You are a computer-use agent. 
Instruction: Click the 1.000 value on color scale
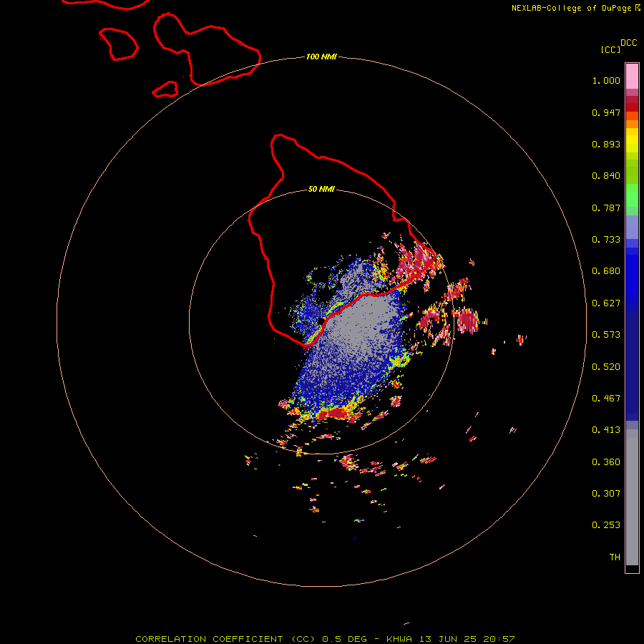(x=606, y=80)
